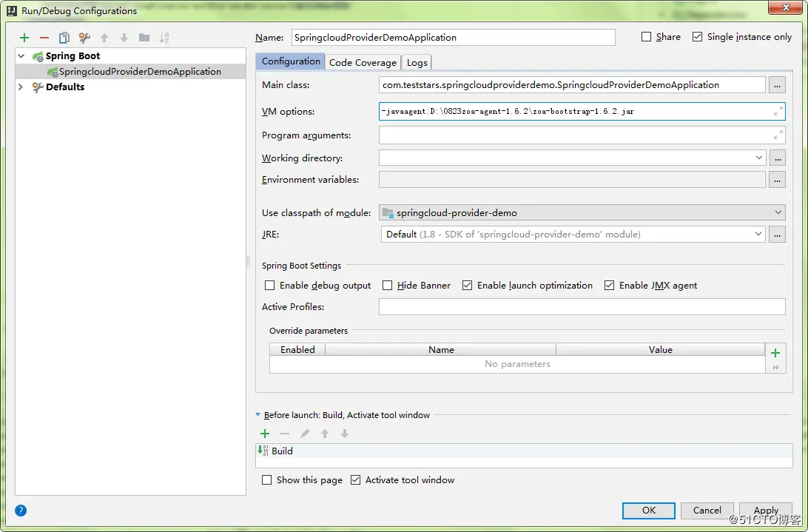This screenshot has width=808, height=532.
Task: Browse for Working directory with the ellipsis button
Action: point(777,158)
